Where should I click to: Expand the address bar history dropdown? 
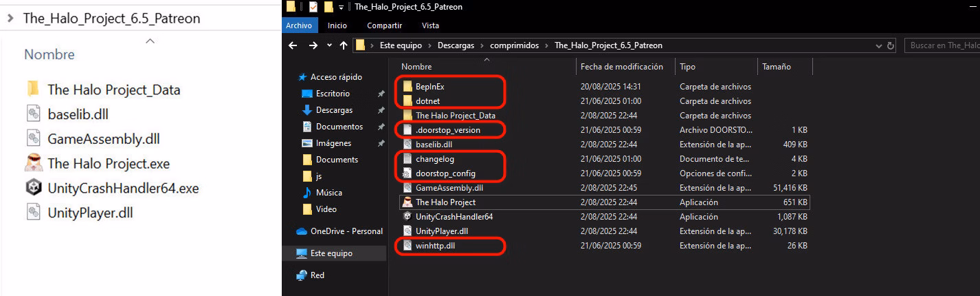point(880,45)
